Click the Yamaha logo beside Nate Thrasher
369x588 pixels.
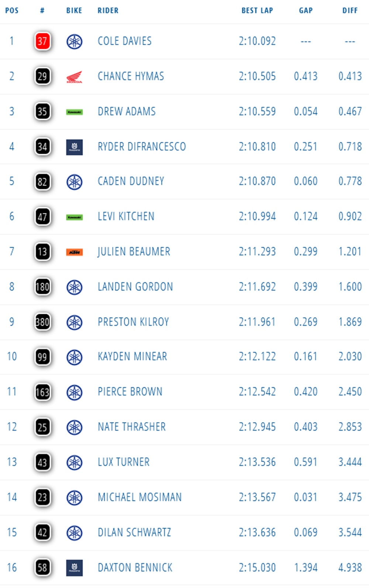click(74, 427)
